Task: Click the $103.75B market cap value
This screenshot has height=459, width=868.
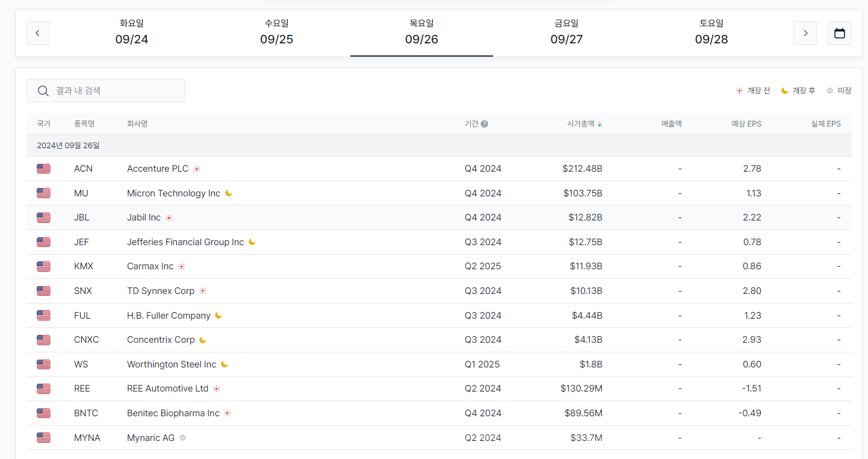Action: pyautogui.click(x=583, y=193)
